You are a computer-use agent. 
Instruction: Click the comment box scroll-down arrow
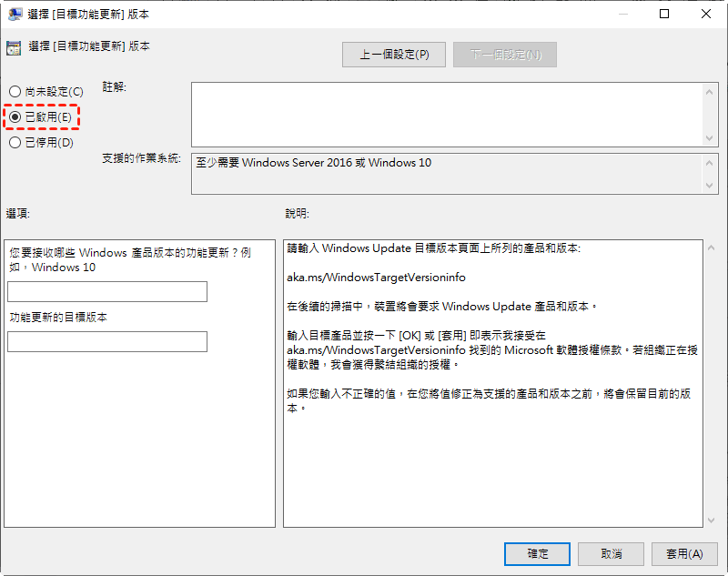(x=710, y=137)
